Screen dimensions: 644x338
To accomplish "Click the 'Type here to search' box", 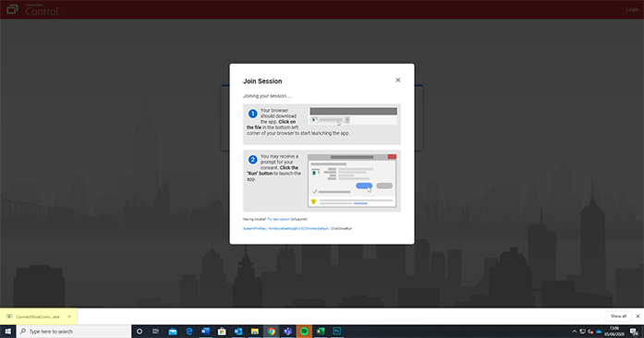I will 74,332.
